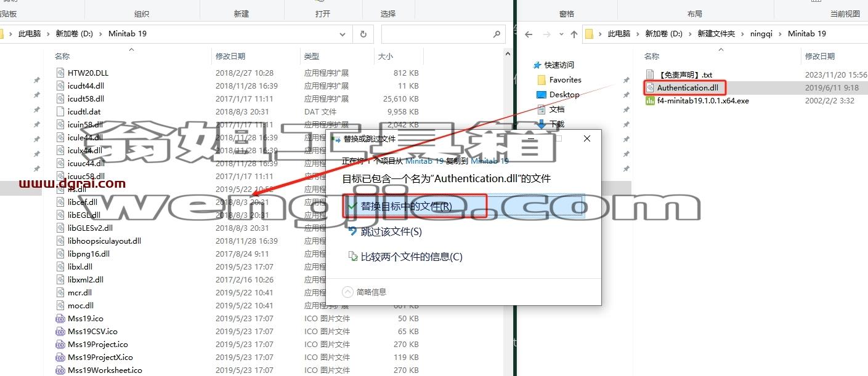The width and height of the screenshot is (868, 376).
Task: Go up one folder in right window
Action: pos(574,34)
